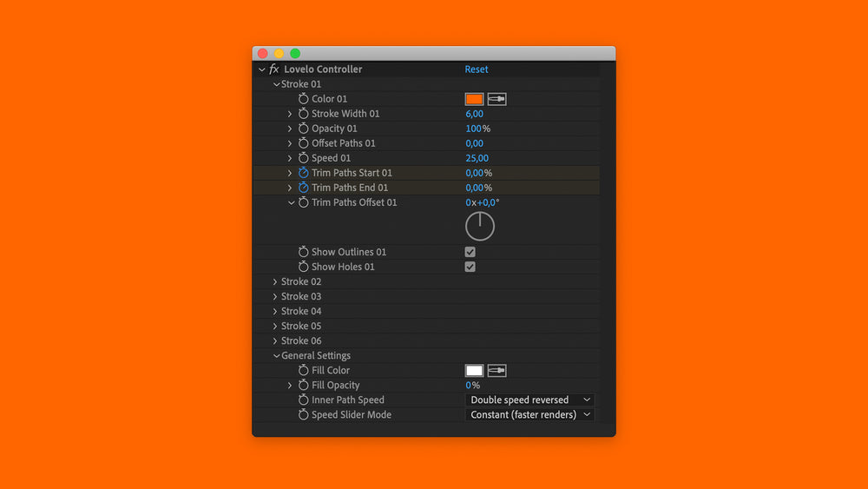This screenshot has width=868, height=489.
Task: Open the Speed Slider Mode dropdown
Action: click(529, 415)
